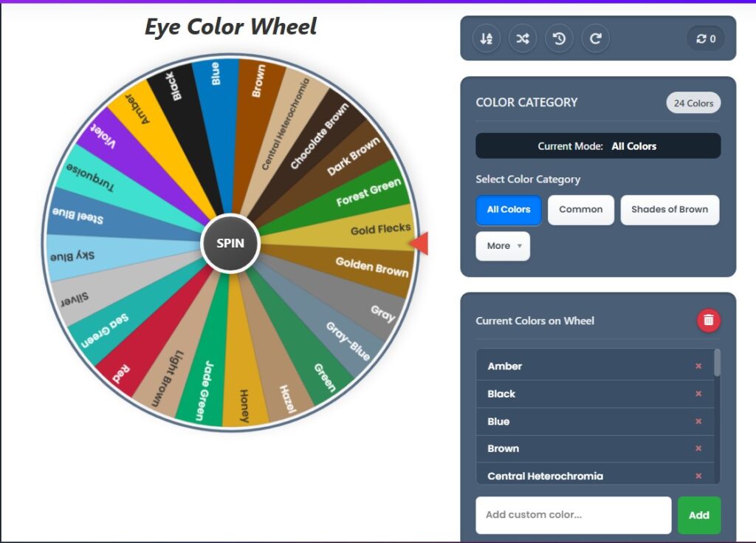The image size is (756, 543).
Task: Enable the Shades of Brown category
Action: pos(670,210)
